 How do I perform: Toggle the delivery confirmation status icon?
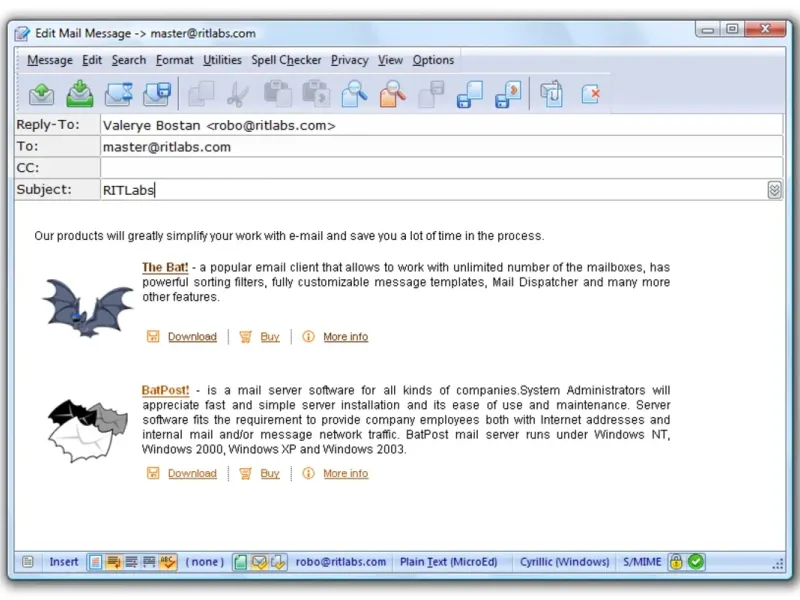coord(278,562)
